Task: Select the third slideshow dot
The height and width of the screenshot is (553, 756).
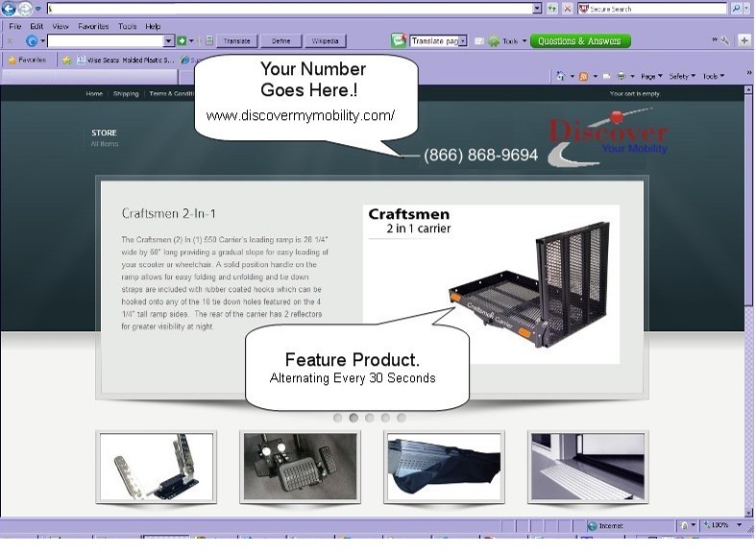Action: point(369,418)
